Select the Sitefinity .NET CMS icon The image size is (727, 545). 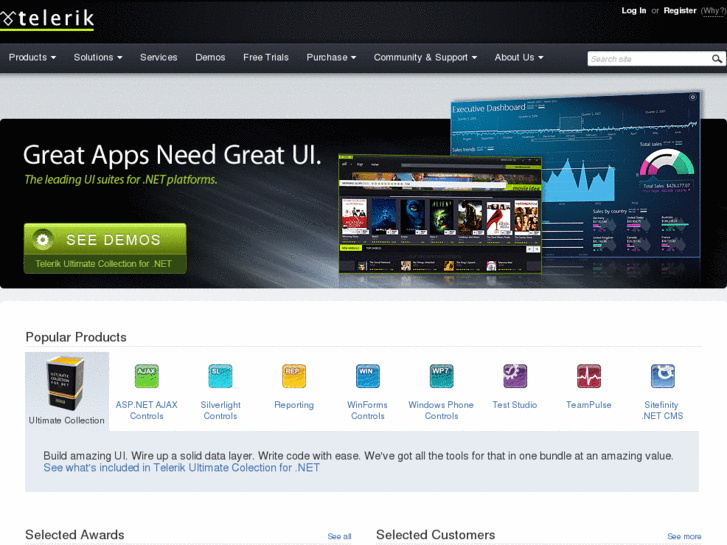tap(663, 376)
